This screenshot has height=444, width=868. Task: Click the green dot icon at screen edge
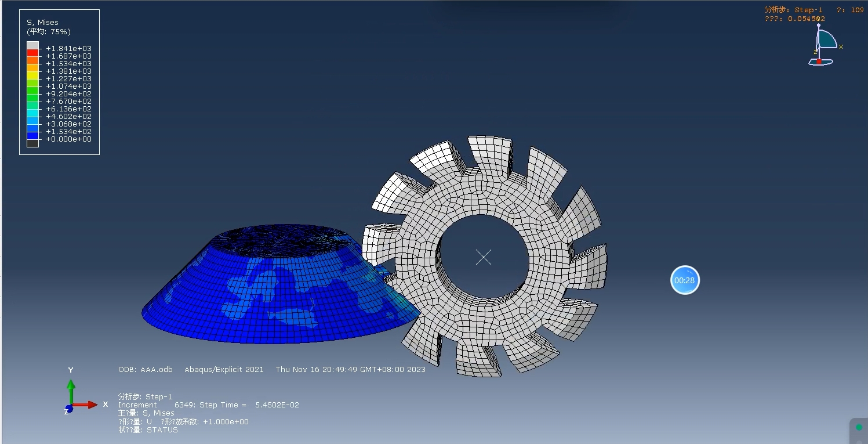point(859,427)
